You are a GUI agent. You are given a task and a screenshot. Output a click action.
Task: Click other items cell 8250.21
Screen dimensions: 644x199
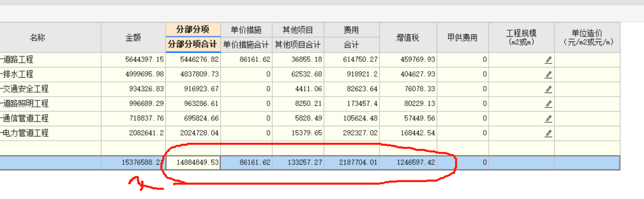[x=298, y=104]
